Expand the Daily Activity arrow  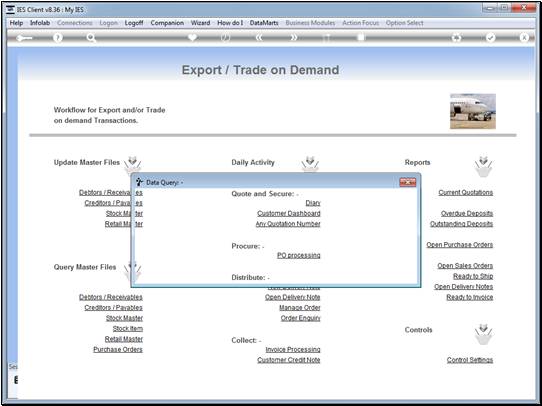point(310,164)
